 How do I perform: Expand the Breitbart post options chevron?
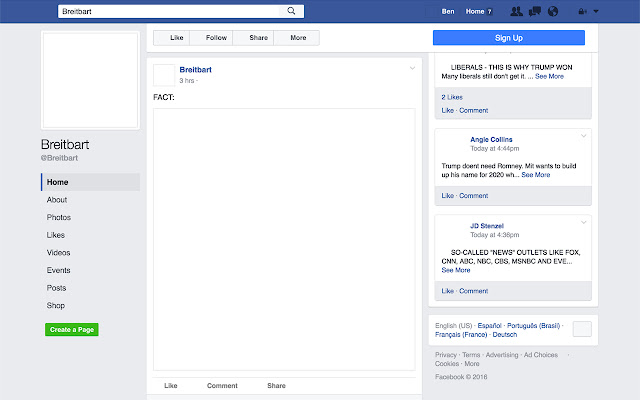click(x=412, y=69)
